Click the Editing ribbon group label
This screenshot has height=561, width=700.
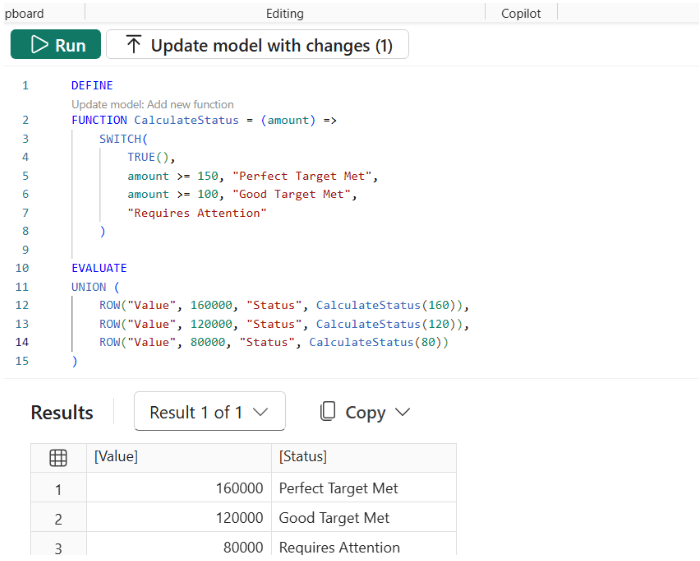(285, 13)
